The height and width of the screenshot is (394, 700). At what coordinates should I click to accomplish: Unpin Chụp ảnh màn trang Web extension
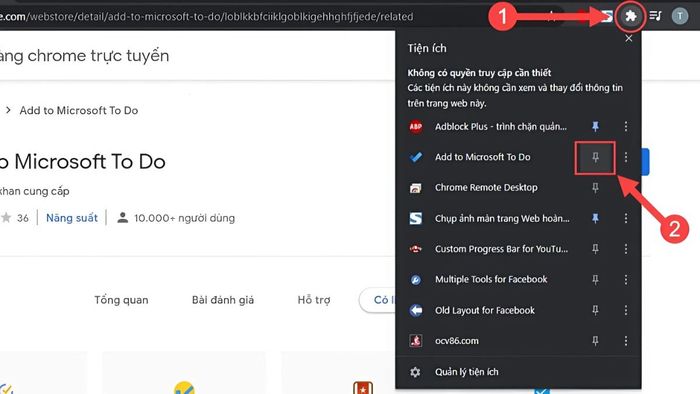tap(595, 218)
